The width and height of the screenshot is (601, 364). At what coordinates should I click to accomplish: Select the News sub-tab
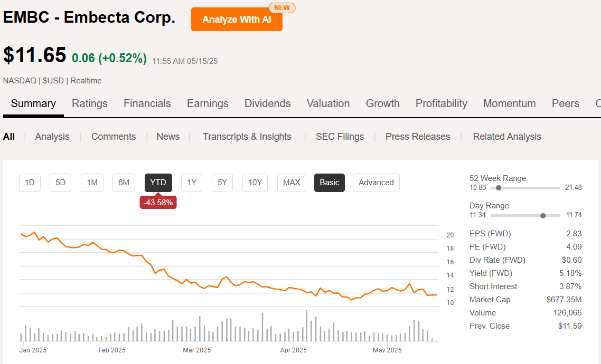(168, 136)
